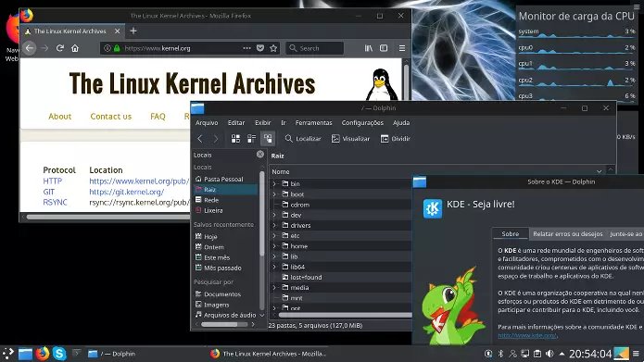This screenshot has width=644, height=362.
Task: Expand the etc folder
Action: tap(275, 235)
